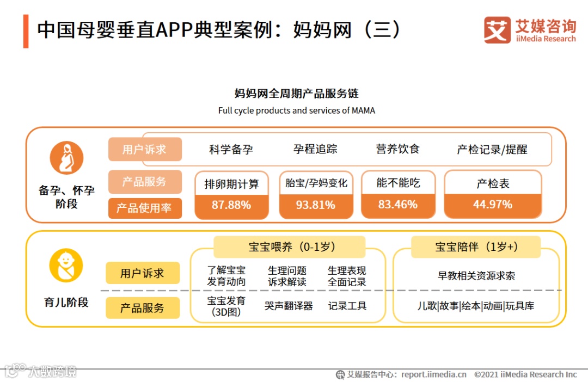The height and width of the screenshot is (382, 588).
Task: Click the 产检记录/提醒 text
Action: (492, 149)
